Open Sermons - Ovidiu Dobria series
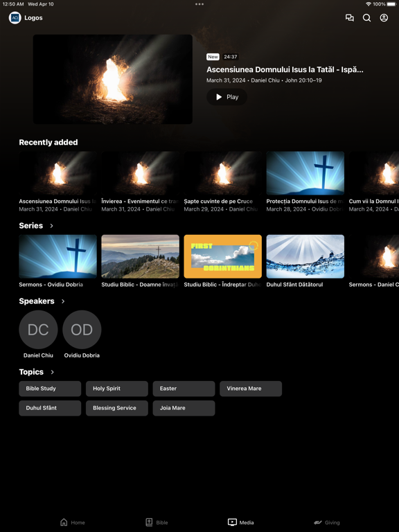Viewport: 399px width, 532px height. click(57, 261)
